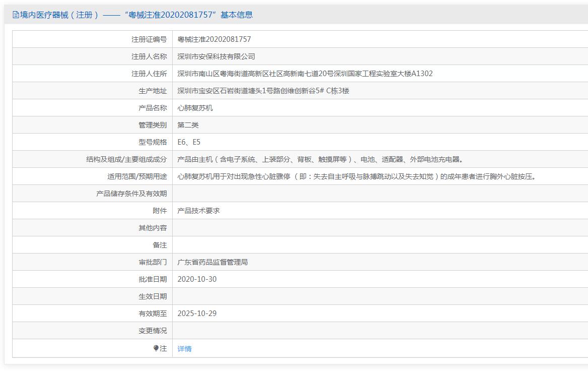Click the registrant name 深圳市安保科技有限公司
Viewport: 588px width, 376px height.
coord(216,56)
